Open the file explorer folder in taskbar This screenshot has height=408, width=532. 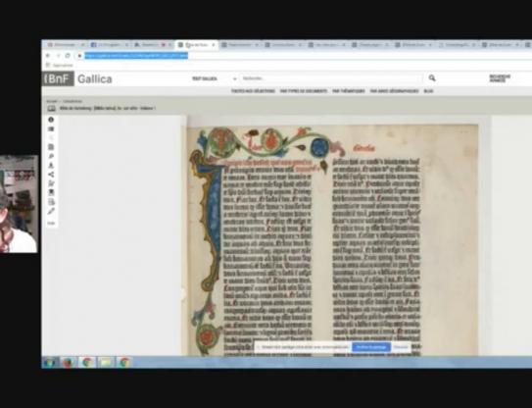pyautogui.click(x=106, y=362)
